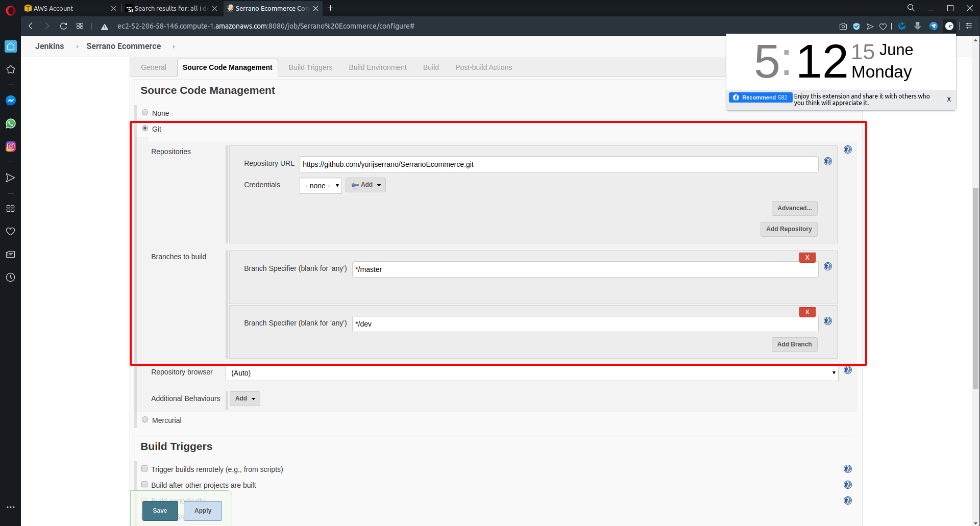Screen dimensions: 980x526
Task: Go back to the previous page
Action: (x=31, y=26)
